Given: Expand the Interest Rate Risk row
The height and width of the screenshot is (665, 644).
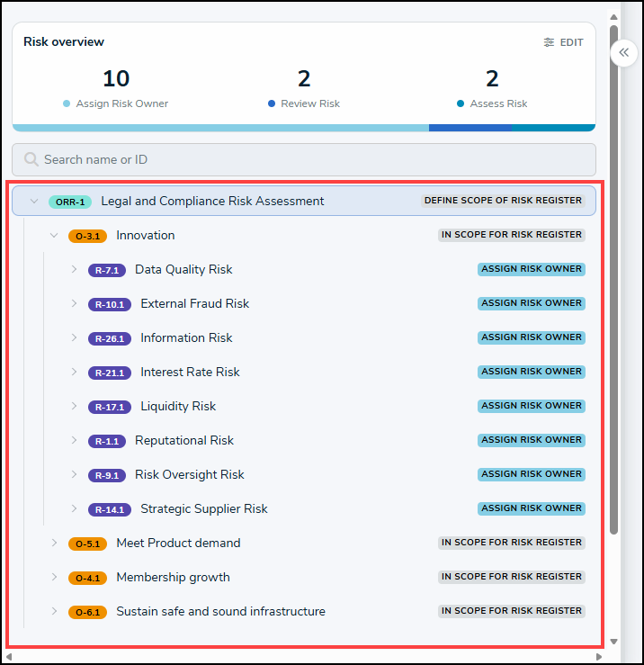Looking at the screenshot, I should (x=74, y=372).
